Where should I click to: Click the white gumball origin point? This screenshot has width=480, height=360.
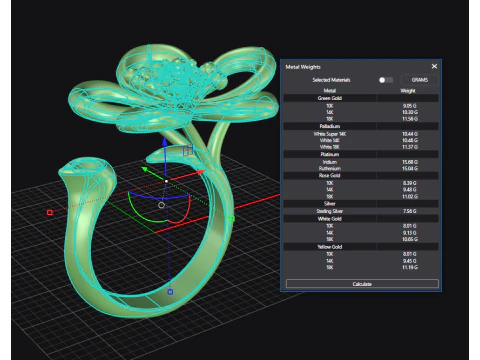[166, 181]
